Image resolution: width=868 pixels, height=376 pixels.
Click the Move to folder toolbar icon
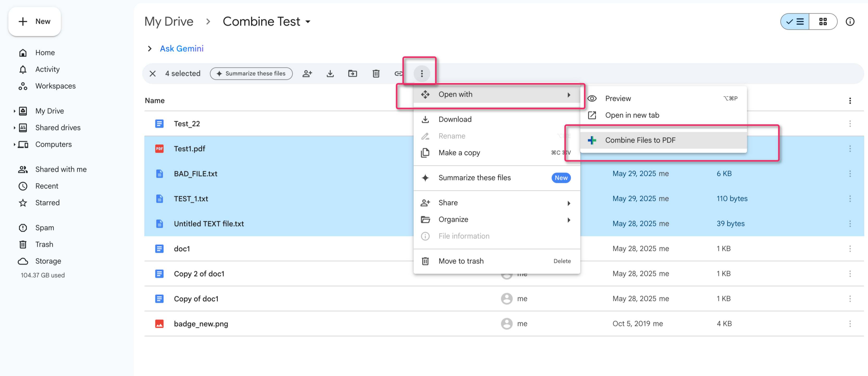352,73
